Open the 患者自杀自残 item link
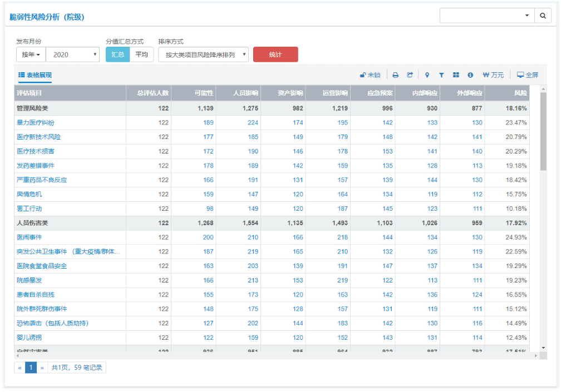This screenshot has height=392, width=561. [x=36, y=295]
